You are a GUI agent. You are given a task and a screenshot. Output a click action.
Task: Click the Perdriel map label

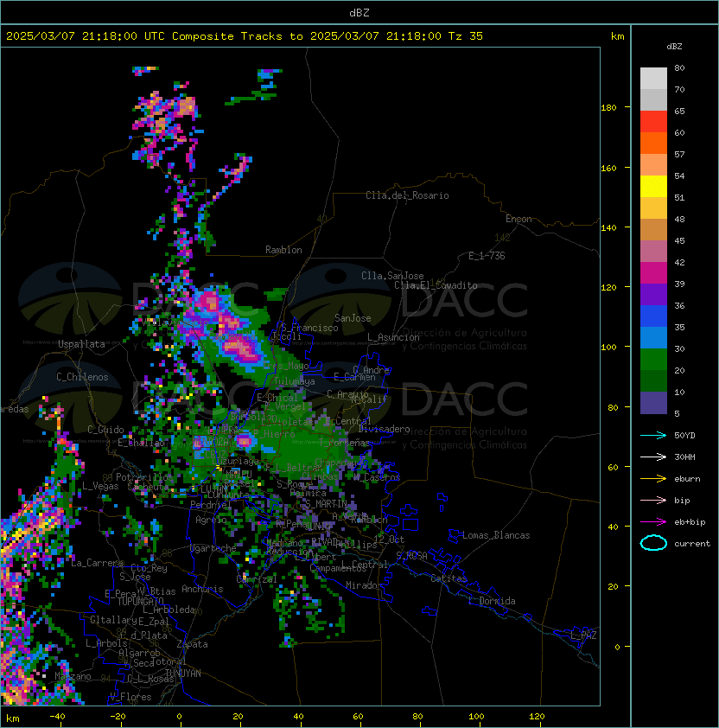click(x=209, y=504)
